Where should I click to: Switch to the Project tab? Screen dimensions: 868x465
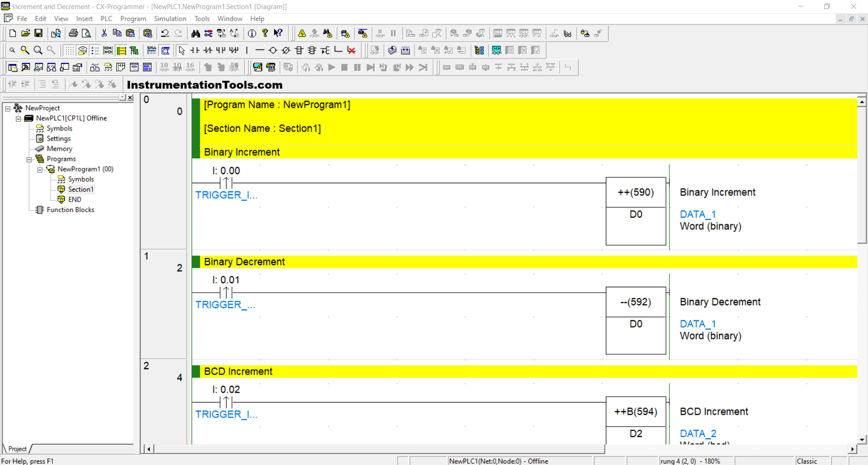point(17,449)
